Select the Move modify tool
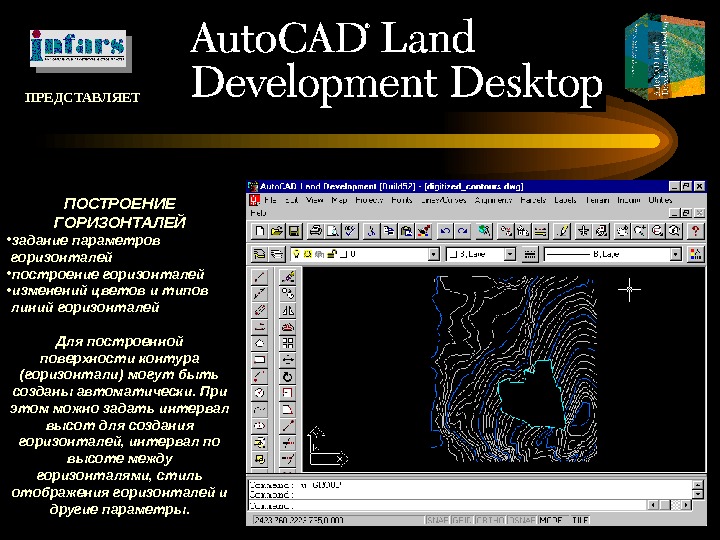The height and width of the screenshot is (540, 720). [x=288, y=360]
